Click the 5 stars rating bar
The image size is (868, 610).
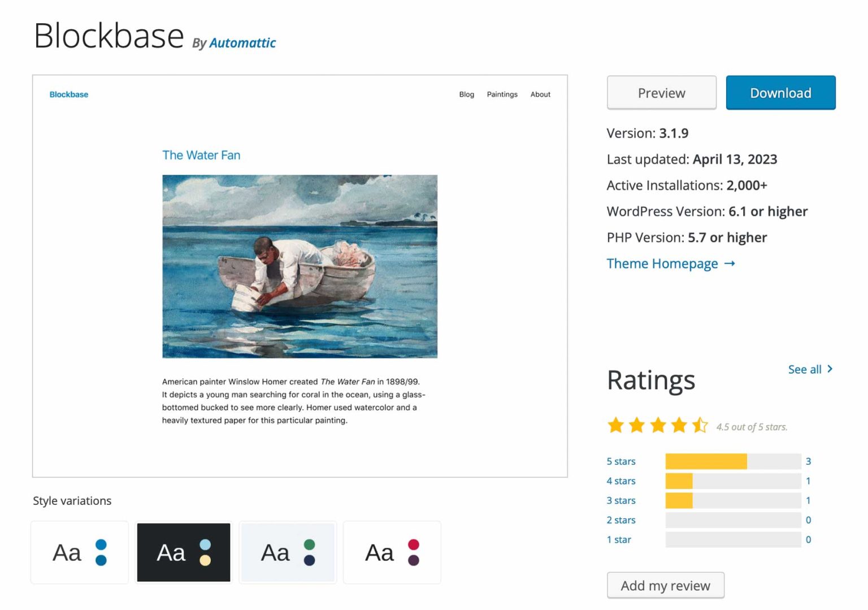click(x=734, y=461)
